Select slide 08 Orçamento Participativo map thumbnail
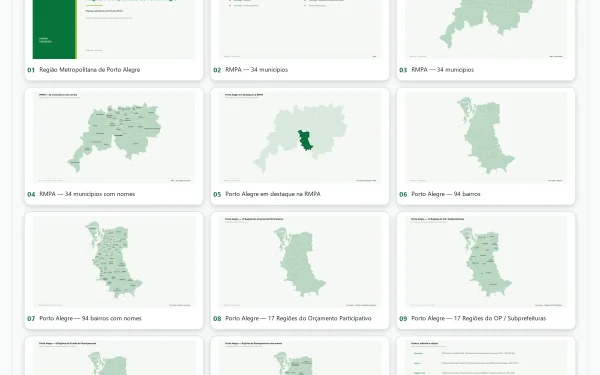Viewport: 600px width, 375px height. pyautogui.click(x=300, y=262)
